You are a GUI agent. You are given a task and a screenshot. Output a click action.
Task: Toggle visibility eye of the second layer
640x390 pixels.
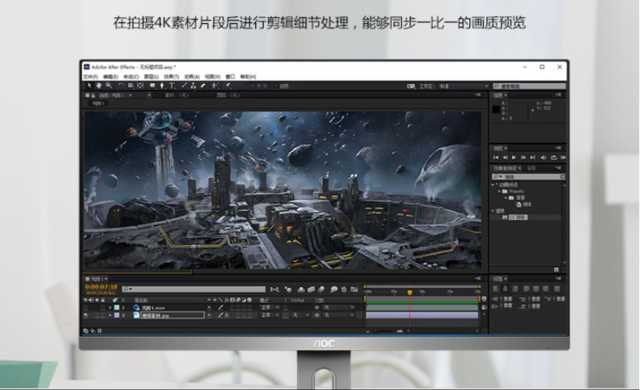tap(86, 315)
